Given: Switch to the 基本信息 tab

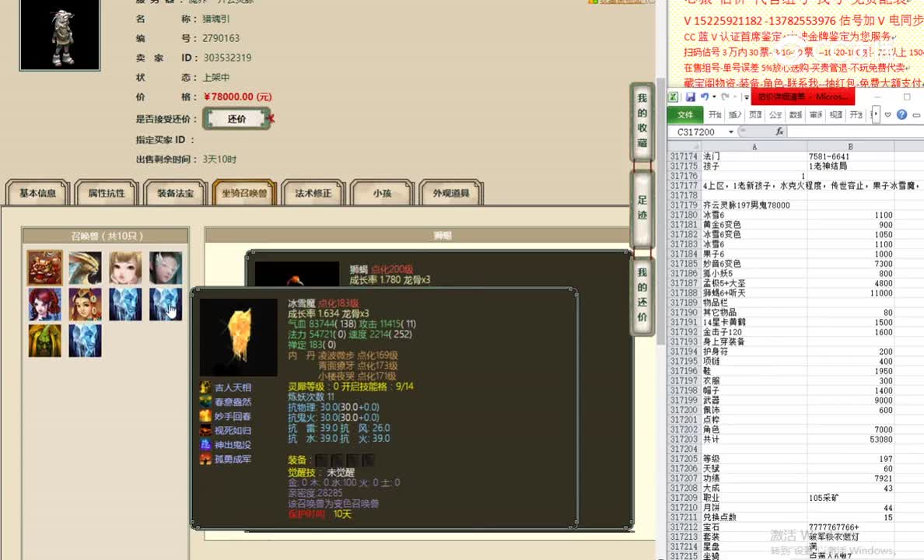Looking at the screenshot, I should [36, 192].
